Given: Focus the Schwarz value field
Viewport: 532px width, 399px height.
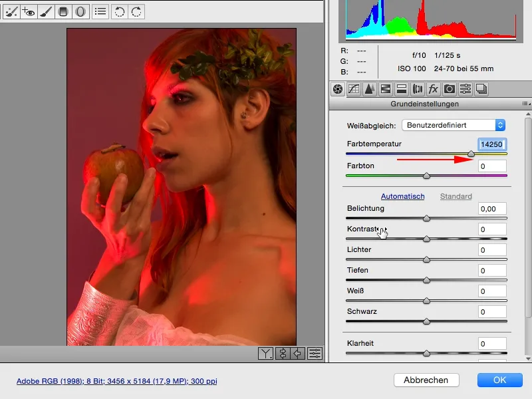Looking at the screenshot, I should 492,312.
